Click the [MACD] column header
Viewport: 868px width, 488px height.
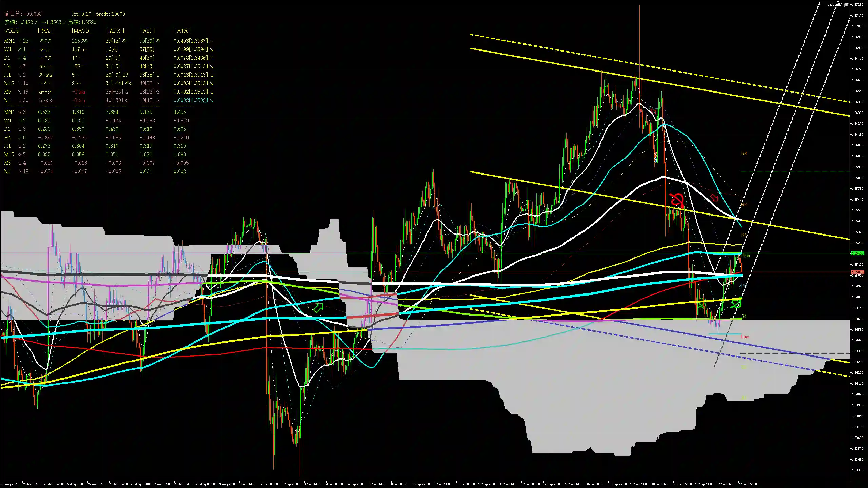81,30
